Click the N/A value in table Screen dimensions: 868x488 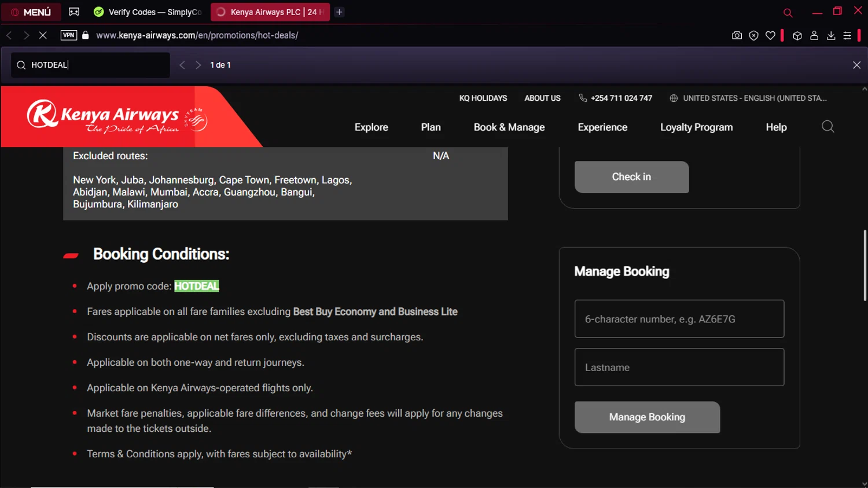(x=441, y=156)
